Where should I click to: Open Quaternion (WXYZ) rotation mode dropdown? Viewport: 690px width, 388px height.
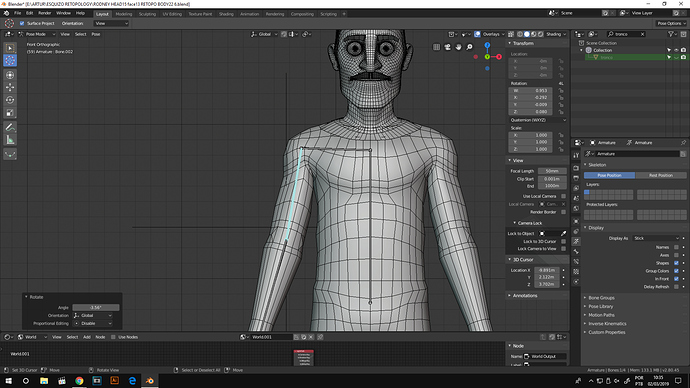(538, 120)
